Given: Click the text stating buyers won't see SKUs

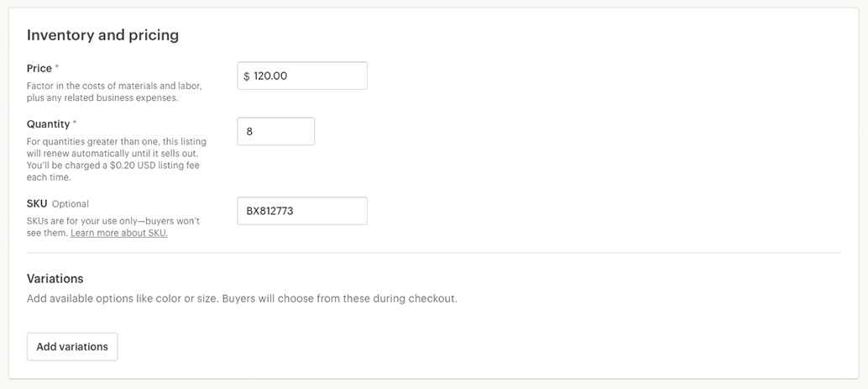Looking at the screenshot, I should pos(113,227).
